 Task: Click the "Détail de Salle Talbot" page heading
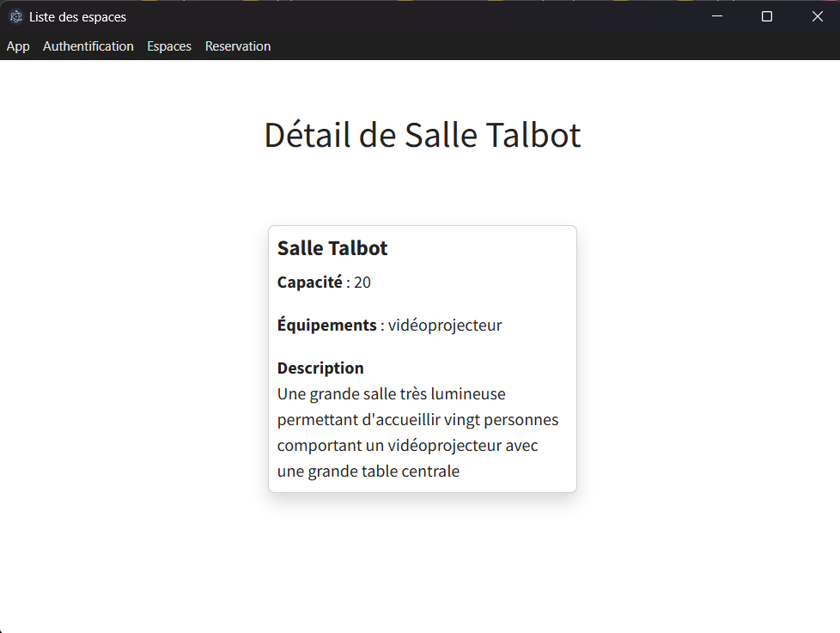[x=422, y=135]
